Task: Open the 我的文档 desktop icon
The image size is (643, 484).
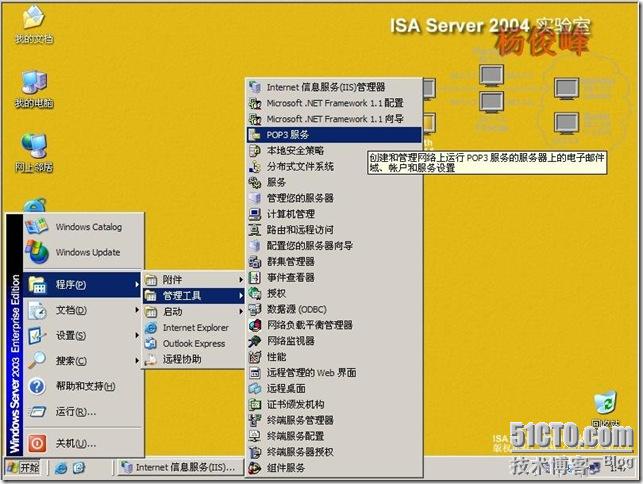Action: (x=34, y=25)
